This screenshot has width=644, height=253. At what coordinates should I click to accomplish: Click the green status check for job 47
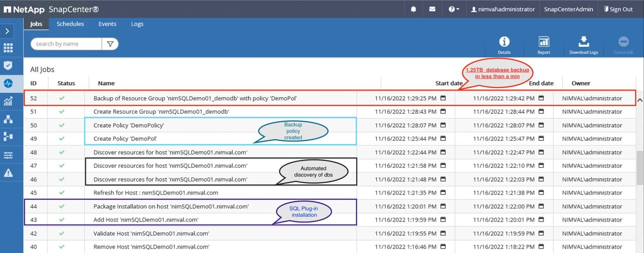click(x=62, y=166)
